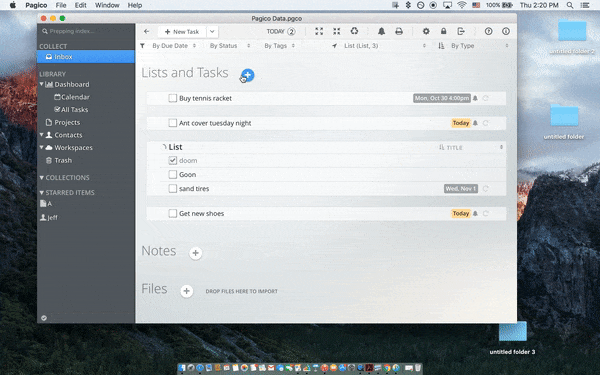
Task: Click the search field in sidebar
Action: pyautogui.click(x=86, y=31)
